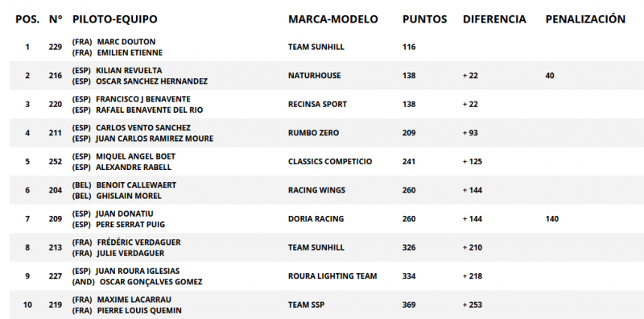
Task: Click the POS. column header
Action: (x=27, y=19)
